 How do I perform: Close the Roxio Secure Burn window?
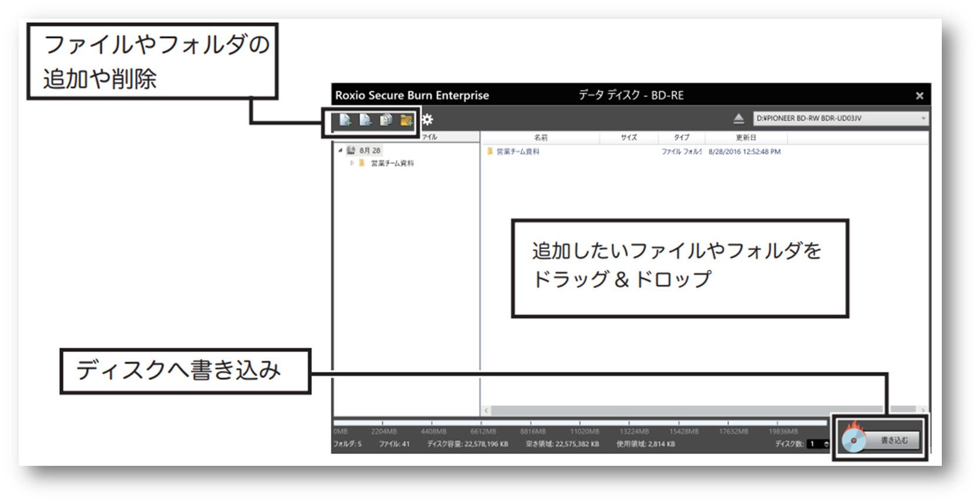tap(919, 95)
